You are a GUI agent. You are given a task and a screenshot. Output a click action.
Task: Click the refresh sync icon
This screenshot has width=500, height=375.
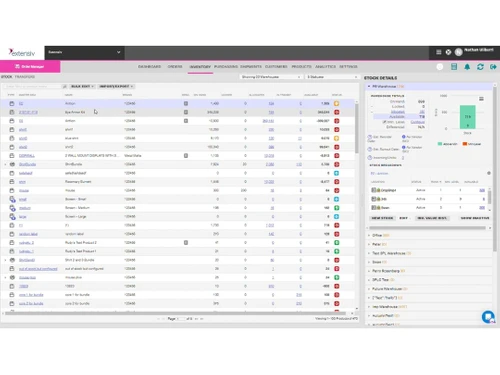(480, 67)
